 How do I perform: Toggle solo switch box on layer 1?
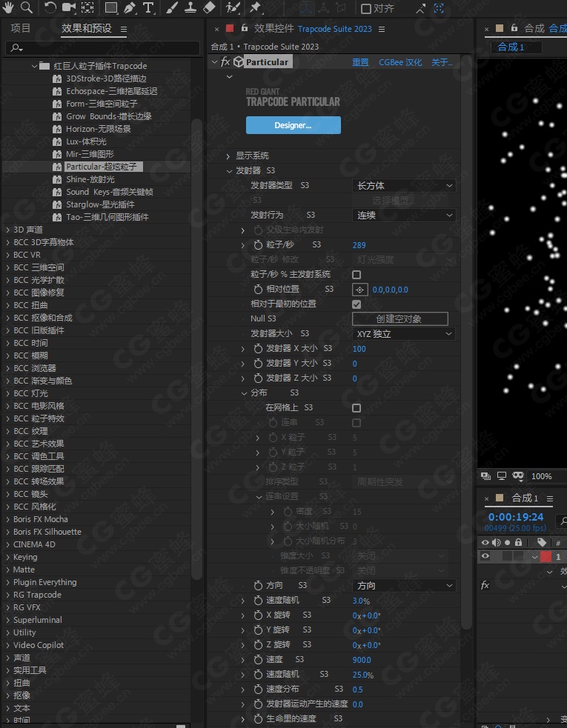click(x=507, y=556)
